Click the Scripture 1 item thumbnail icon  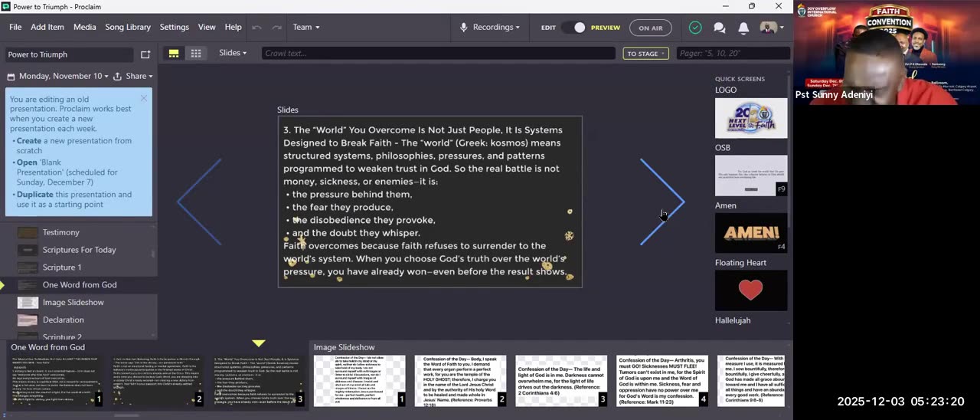point(28,267)
